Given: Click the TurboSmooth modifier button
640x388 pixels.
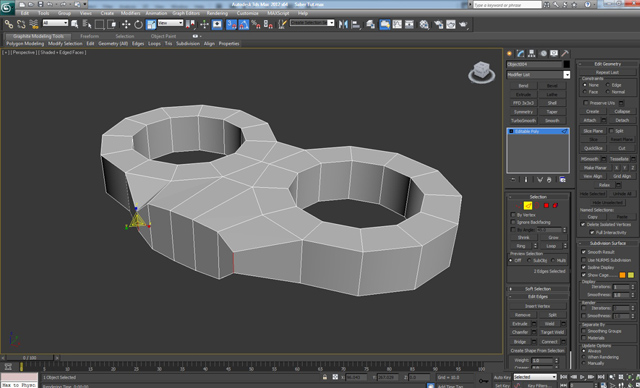Looking at the screenshot, I should [523, 121].
